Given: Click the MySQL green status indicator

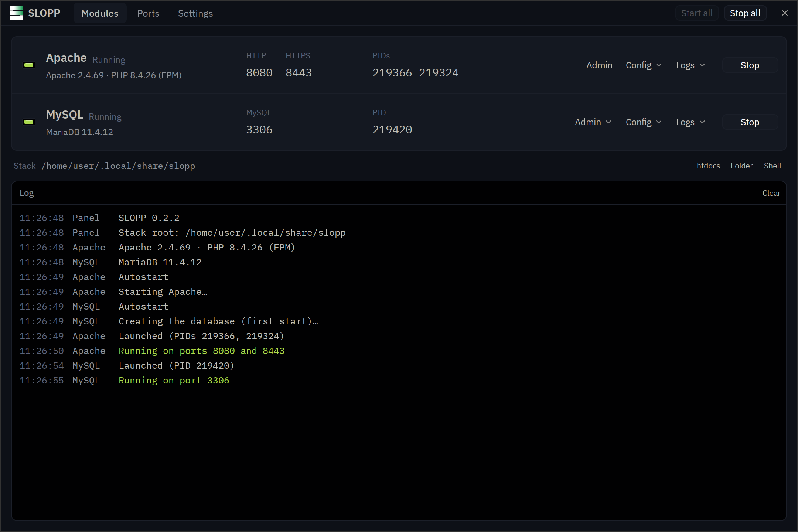Looking at the screenshot, I should [29, 122].
